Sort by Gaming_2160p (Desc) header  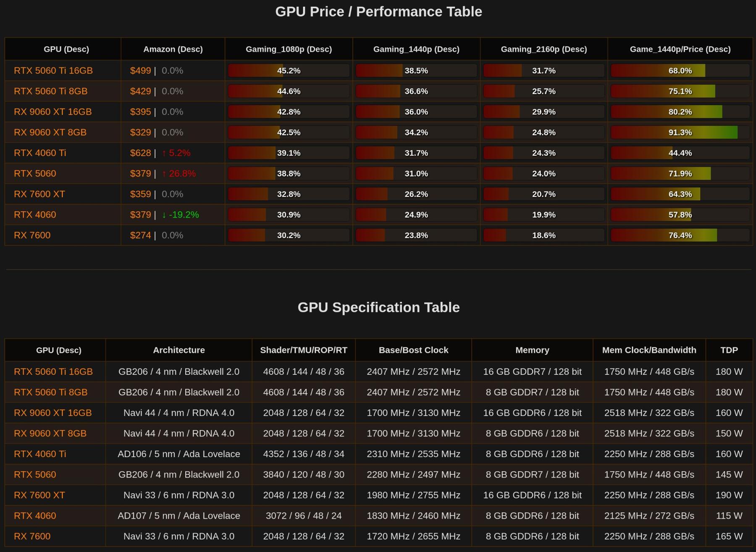pos(544,49)
